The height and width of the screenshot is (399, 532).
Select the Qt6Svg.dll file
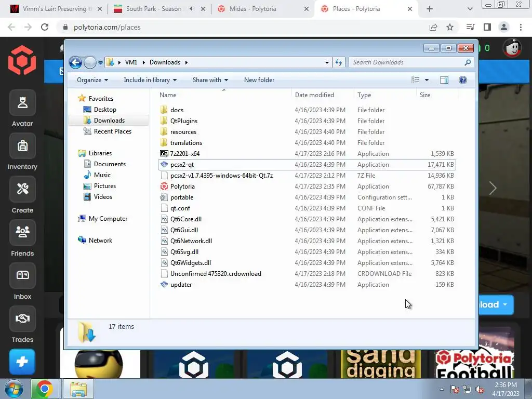coord(307,252)
